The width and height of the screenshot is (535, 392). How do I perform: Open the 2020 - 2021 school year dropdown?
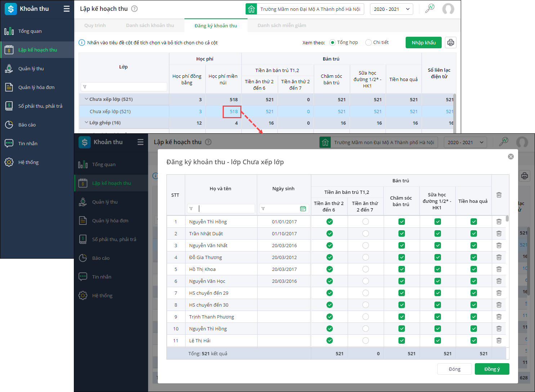pyautogui.click(x=391, y=9)
